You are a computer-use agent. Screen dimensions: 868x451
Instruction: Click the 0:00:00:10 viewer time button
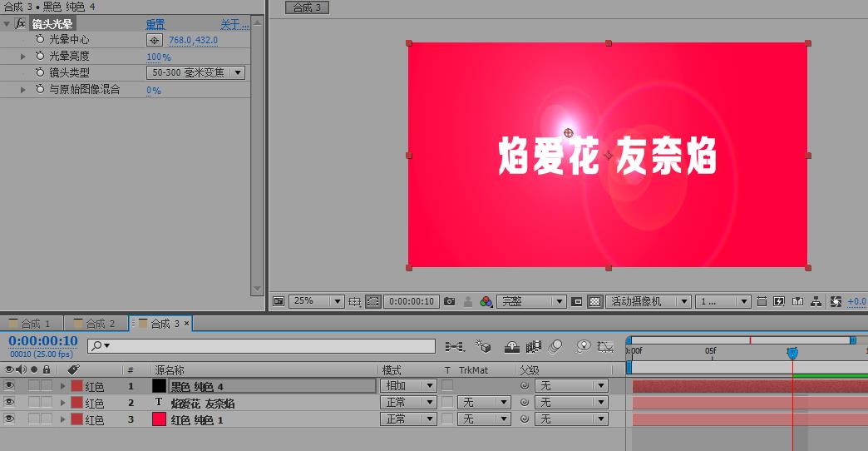(x=412, y=301)
